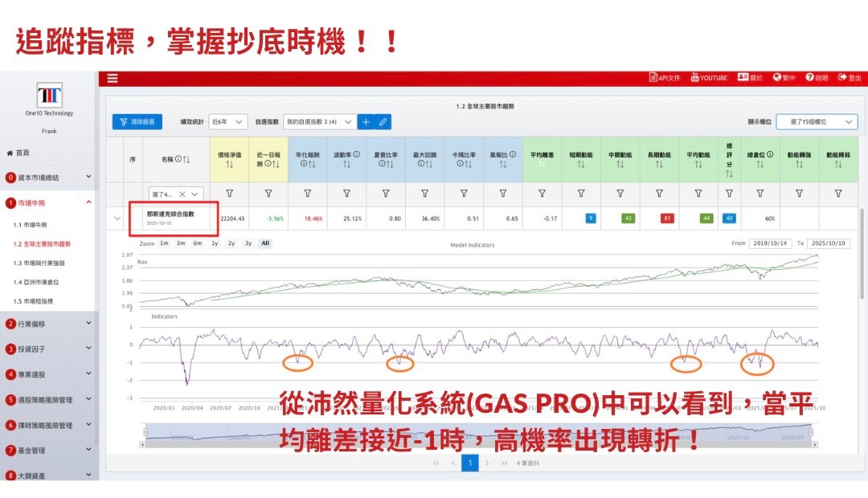The image size is (868, 498).
Task: Click the chart navigator left range handle
Action: pyautogui.click(x=145, y=431)
